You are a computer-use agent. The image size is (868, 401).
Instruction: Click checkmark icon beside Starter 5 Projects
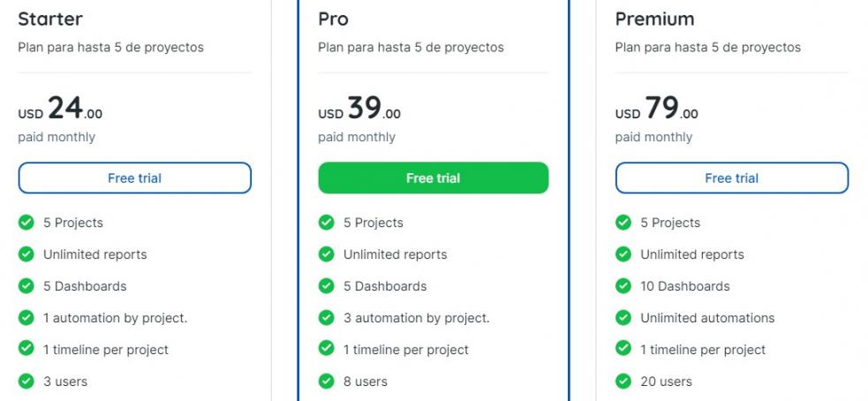click(26, 223)
